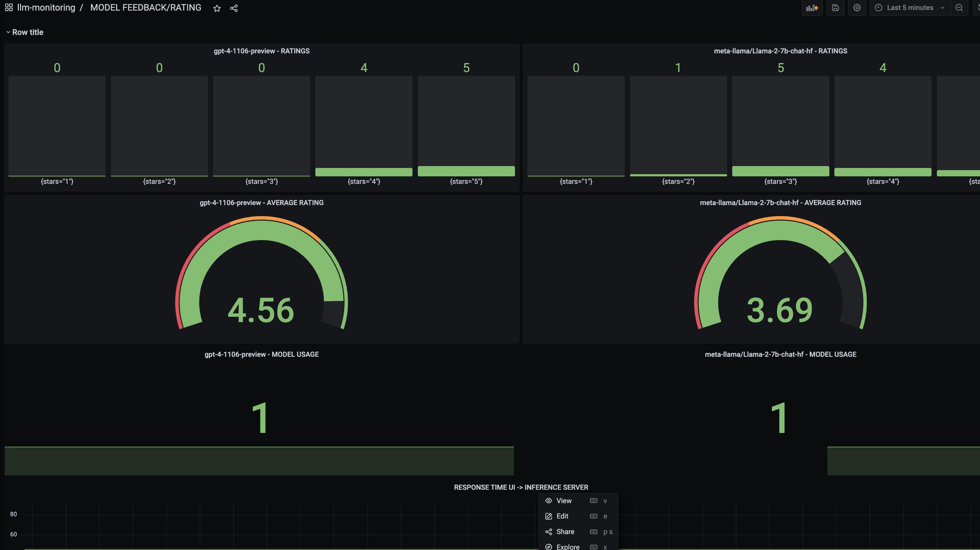Save the dashboard with the disk icon

(835, 8)
